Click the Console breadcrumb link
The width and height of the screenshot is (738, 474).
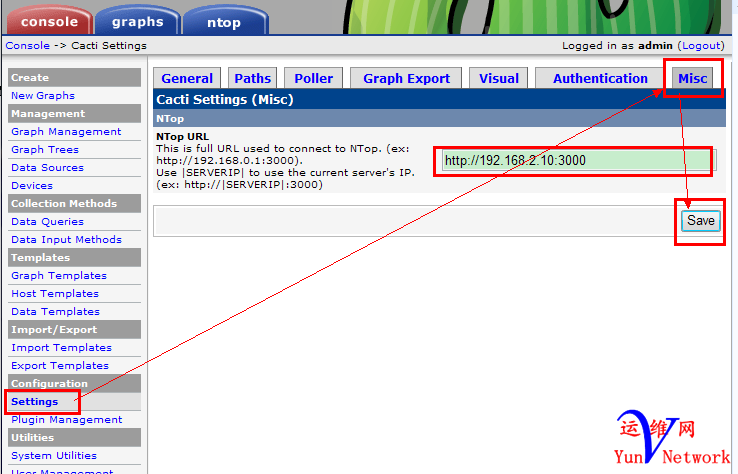click(x=28, y=46)
